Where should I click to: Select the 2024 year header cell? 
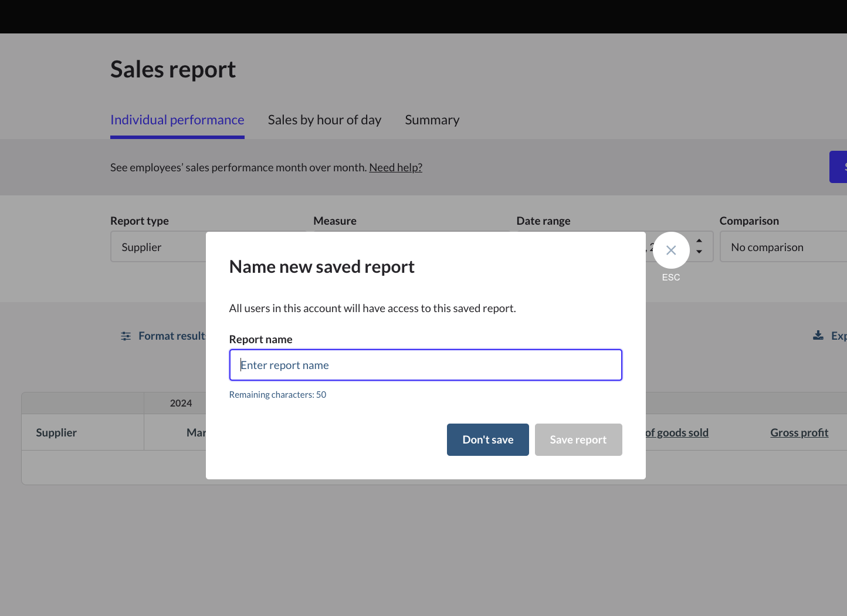181,404
